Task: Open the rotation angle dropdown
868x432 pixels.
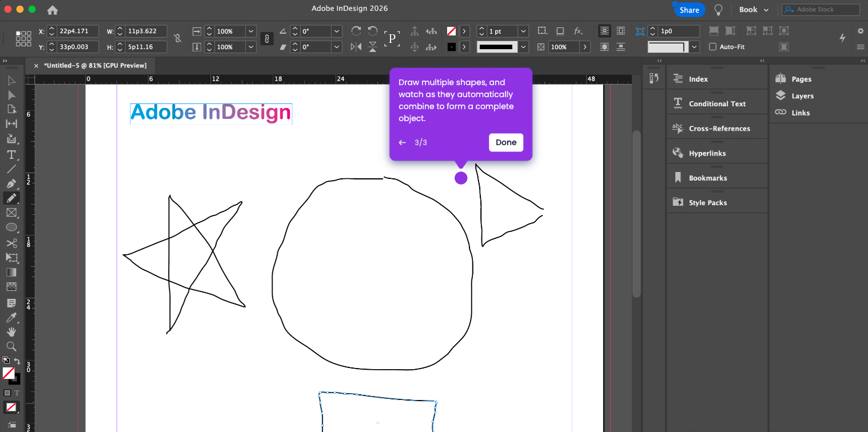Action: click(x=337, y=31)
